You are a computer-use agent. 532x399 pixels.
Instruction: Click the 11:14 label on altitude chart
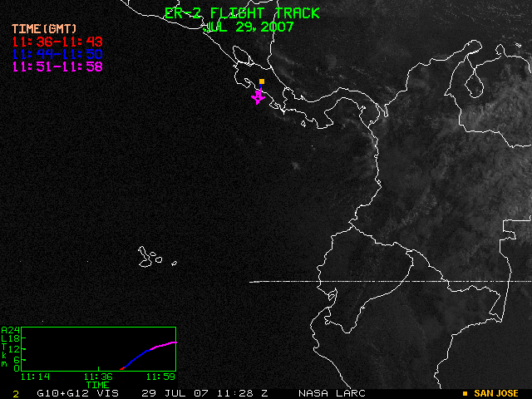click(33, 377)
